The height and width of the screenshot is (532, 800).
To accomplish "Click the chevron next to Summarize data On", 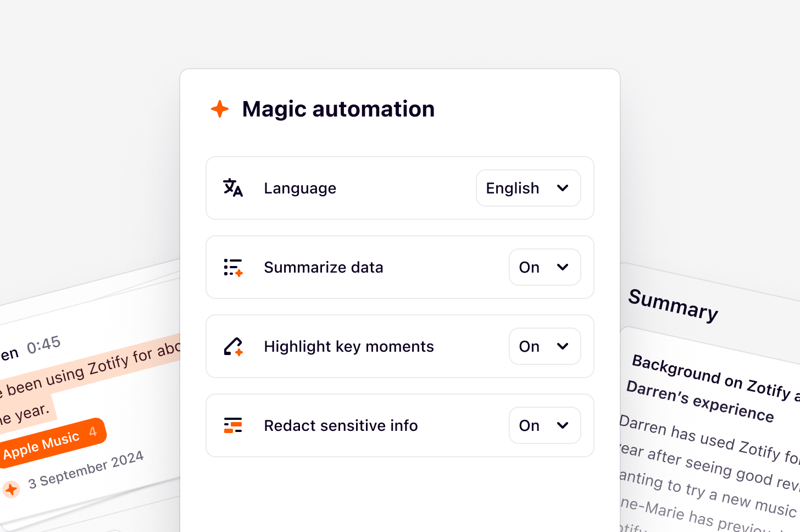I will 563,267.
